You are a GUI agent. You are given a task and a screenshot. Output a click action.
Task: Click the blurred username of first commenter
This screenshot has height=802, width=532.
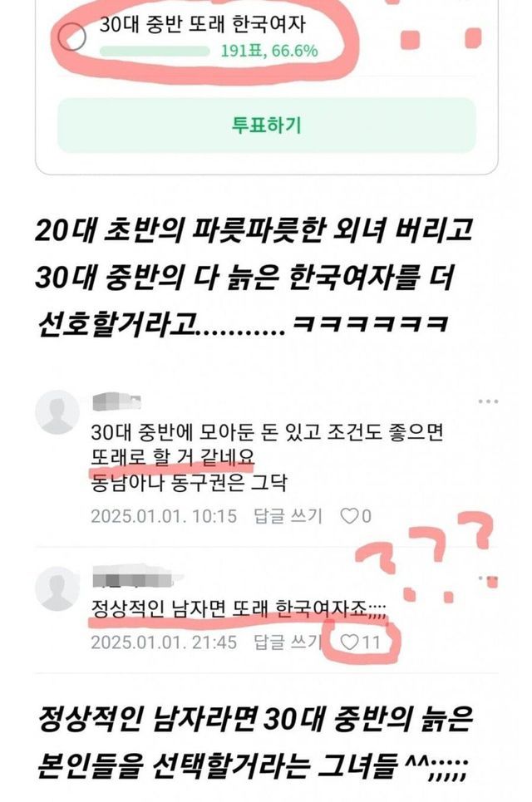[116, 401]
